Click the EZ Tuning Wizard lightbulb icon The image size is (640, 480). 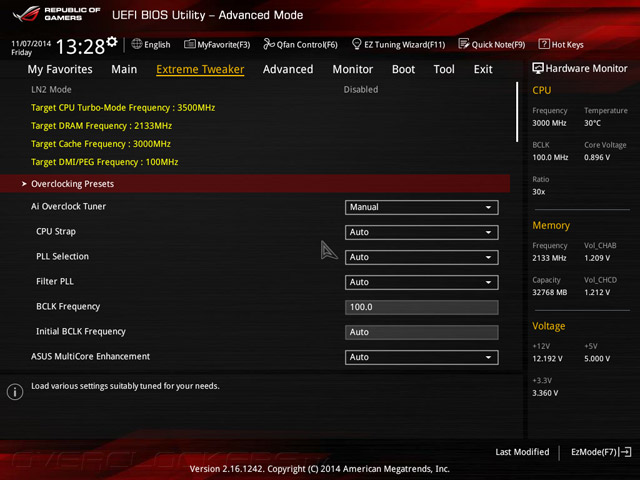(x=356, y=43)
